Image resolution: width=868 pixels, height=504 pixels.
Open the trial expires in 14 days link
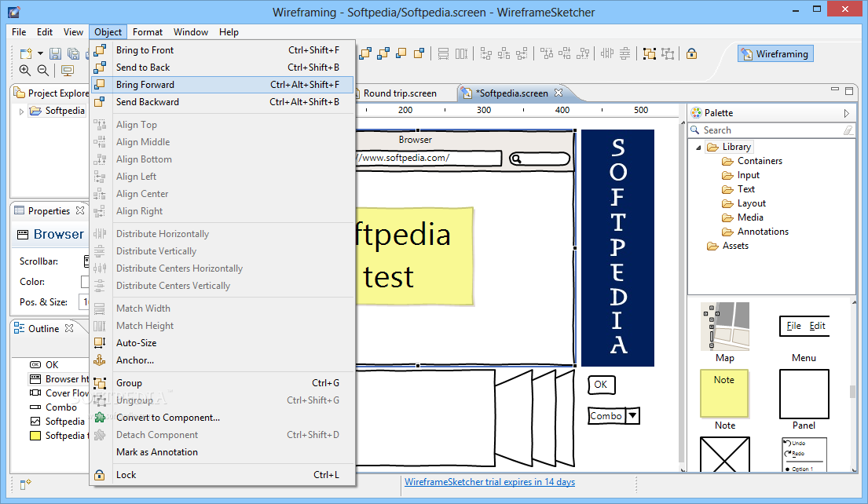click(x=489, y=482)
